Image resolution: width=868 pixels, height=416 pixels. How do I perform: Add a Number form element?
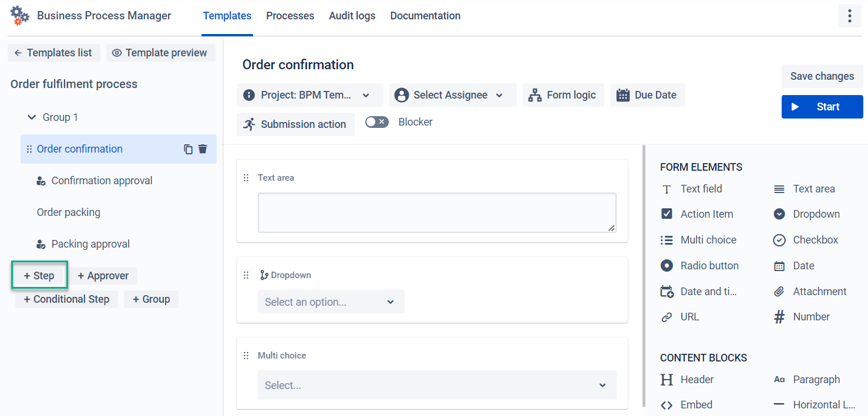(x=810, y=316)
